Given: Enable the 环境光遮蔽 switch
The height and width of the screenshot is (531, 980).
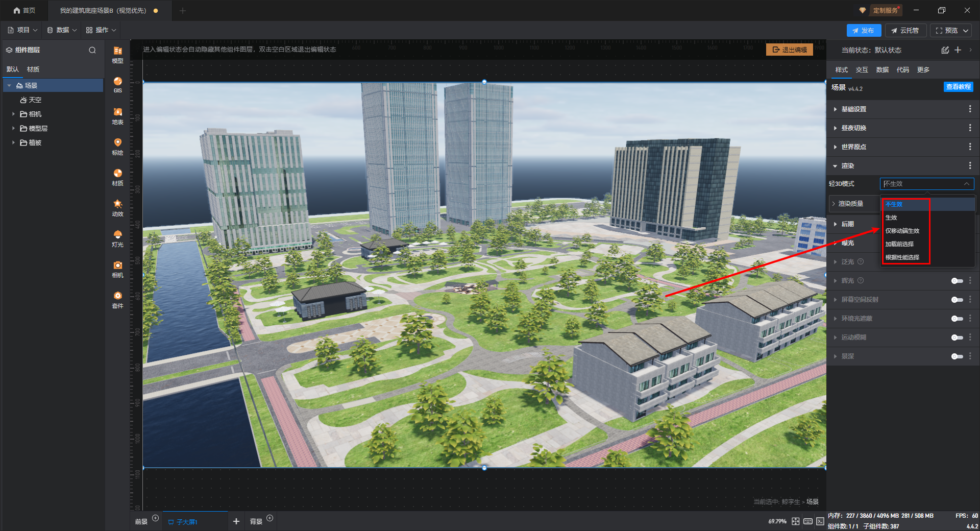Looking at the screenshot, I should click(957, 319).
